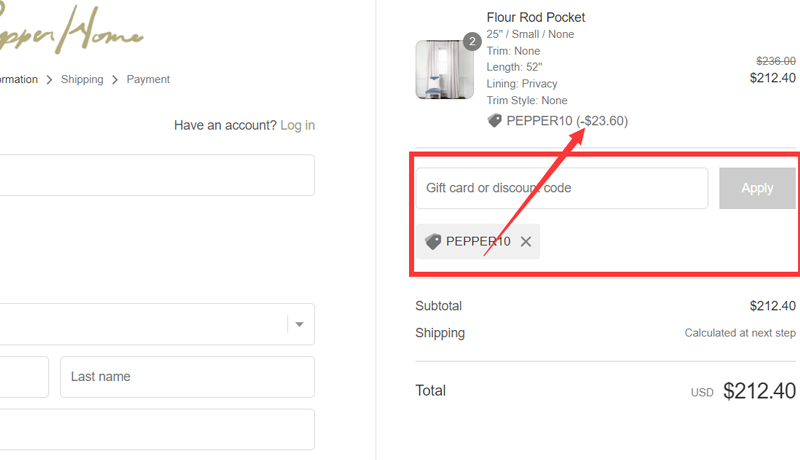
Task: Go to the Payment breadcrumb step
Action: [x=148, y=80]
